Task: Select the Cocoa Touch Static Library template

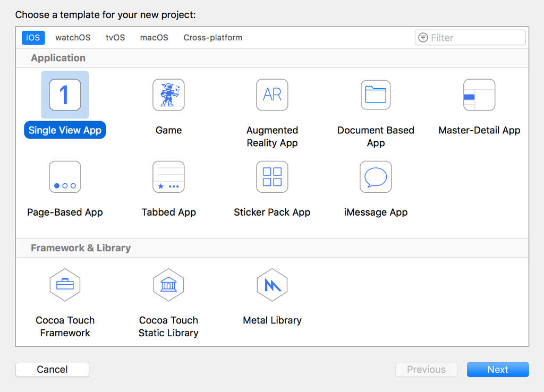Action: (168, 285)
